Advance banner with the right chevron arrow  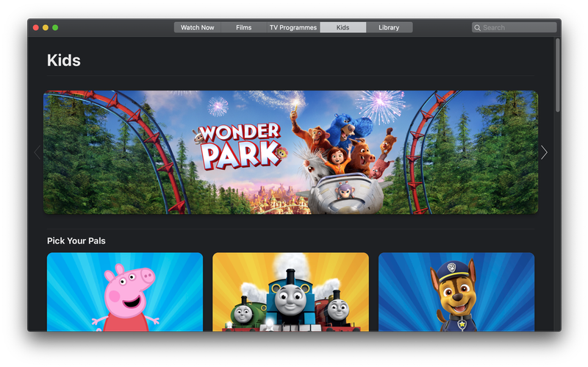[x=544, y=152]
